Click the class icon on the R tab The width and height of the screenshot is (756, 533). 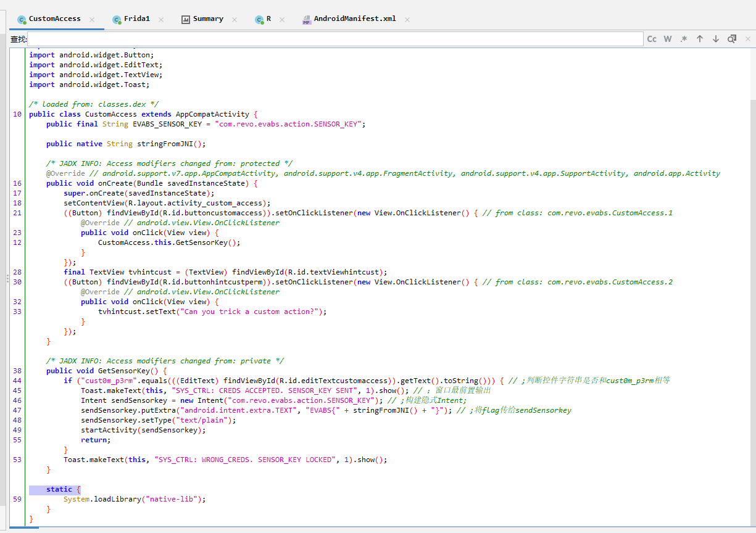tap(259, 20)
